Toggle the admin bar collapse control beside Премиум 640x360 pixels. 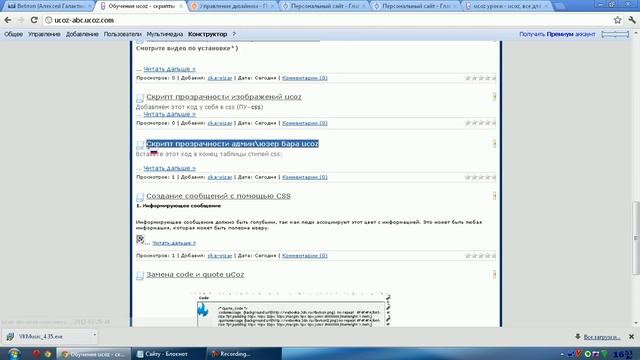click(615, 34)
